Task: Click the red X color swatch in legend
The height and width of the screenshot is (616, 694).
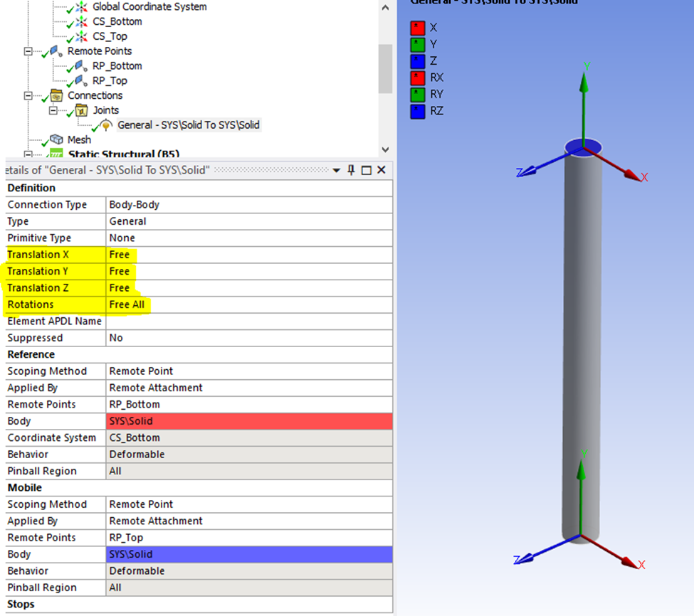Action: click(418, 27)
